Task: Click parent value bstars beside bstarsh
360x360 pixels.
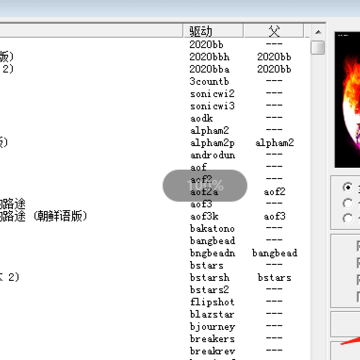Action: coord(274,278)
